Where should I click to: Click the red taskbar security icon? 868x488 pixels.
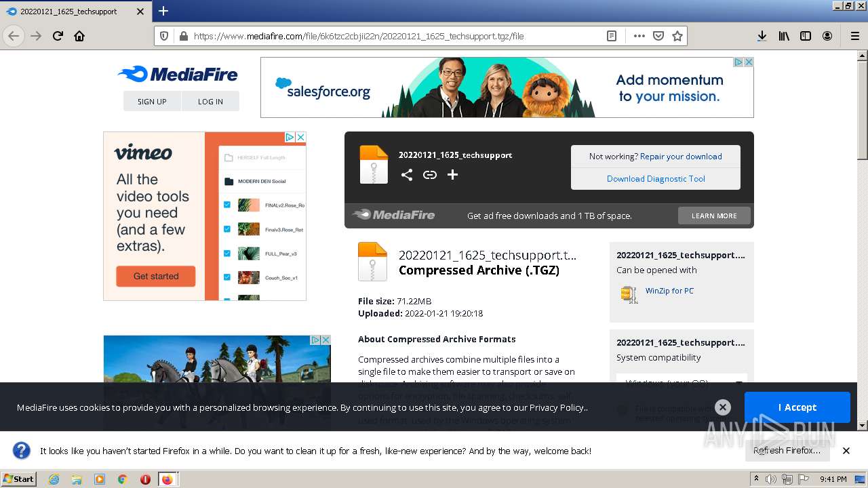pyautogui.click(x=145, y=479)
